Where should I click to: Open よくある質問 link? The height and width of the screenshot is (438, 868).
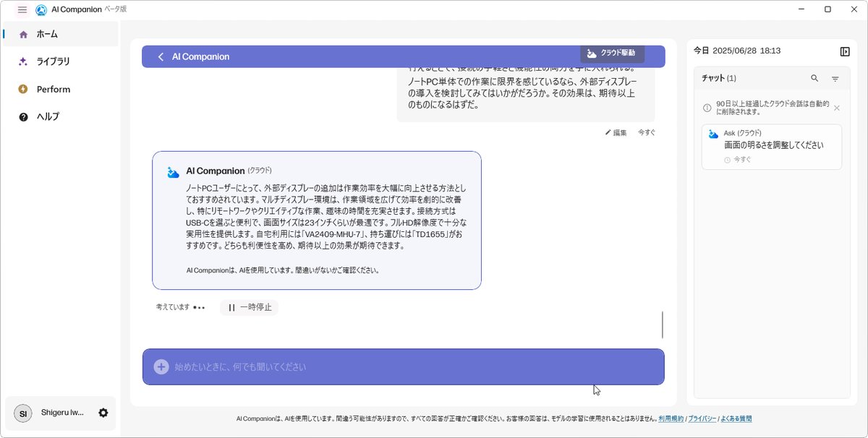pyautogui.click(x=736, y=418)
